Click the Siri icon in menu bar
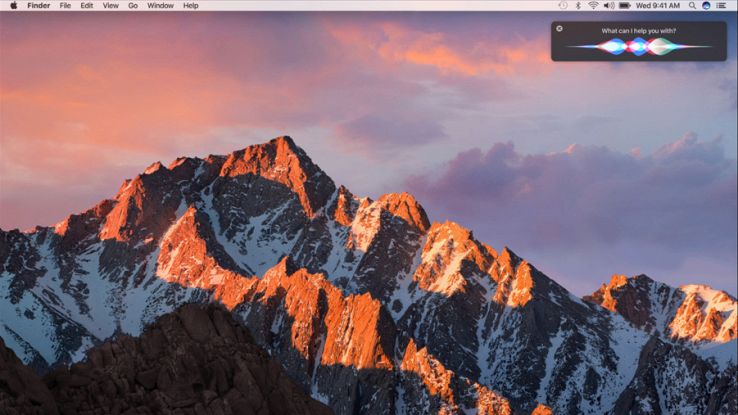Screen dimensions: 738x415 pyautogui.click(x=706, y=6)
